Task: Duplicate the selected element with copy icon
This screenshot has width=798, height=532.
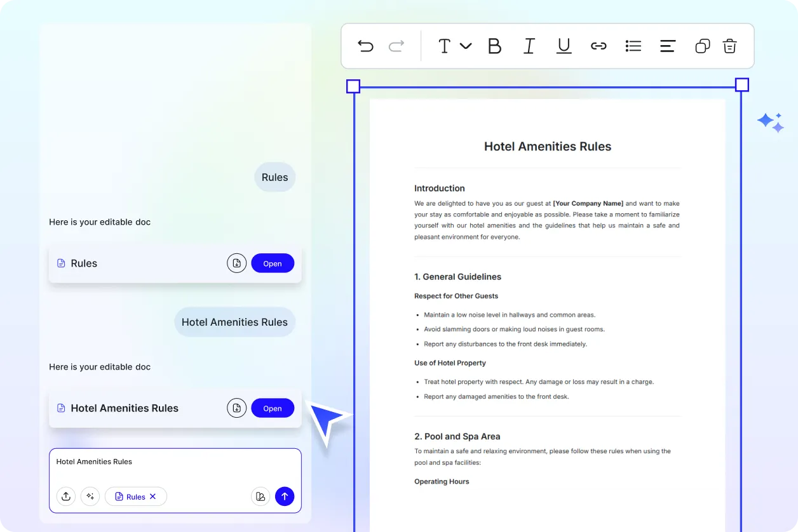Action: [702, 46]
